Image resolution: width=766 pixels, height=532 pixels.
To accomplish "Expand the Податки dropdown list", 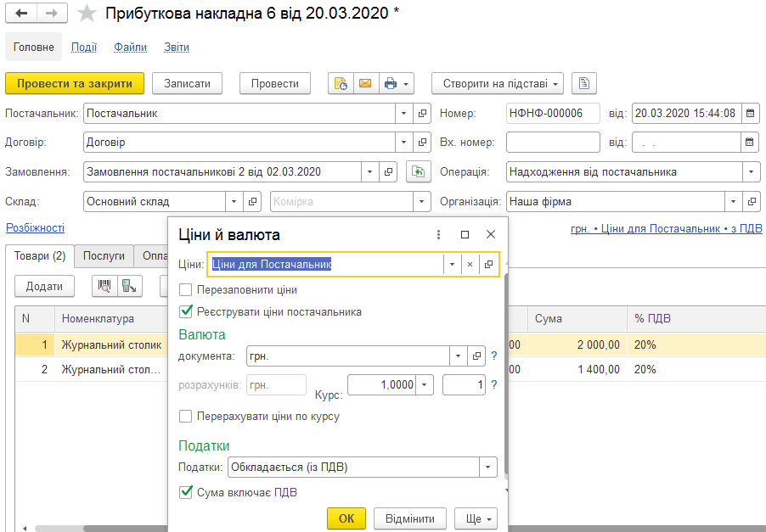I will (487, 467).
